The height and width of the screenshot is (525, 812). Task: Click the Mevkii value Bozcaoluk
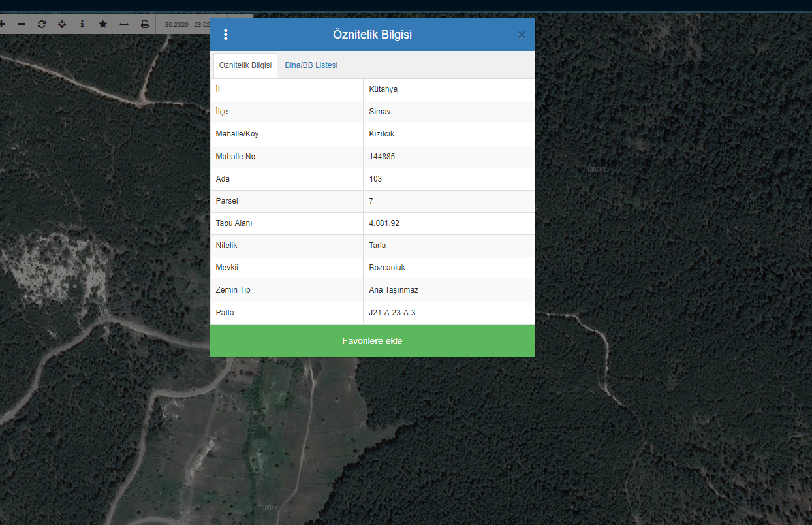[387, 268]
